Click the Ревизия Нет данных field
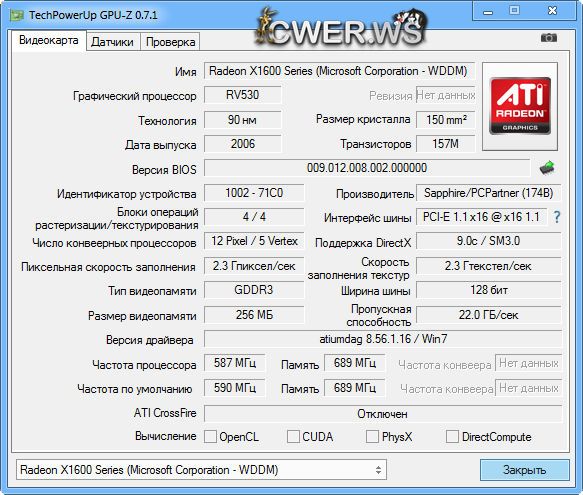Viewport: 583px width, 495px height. 445,95
